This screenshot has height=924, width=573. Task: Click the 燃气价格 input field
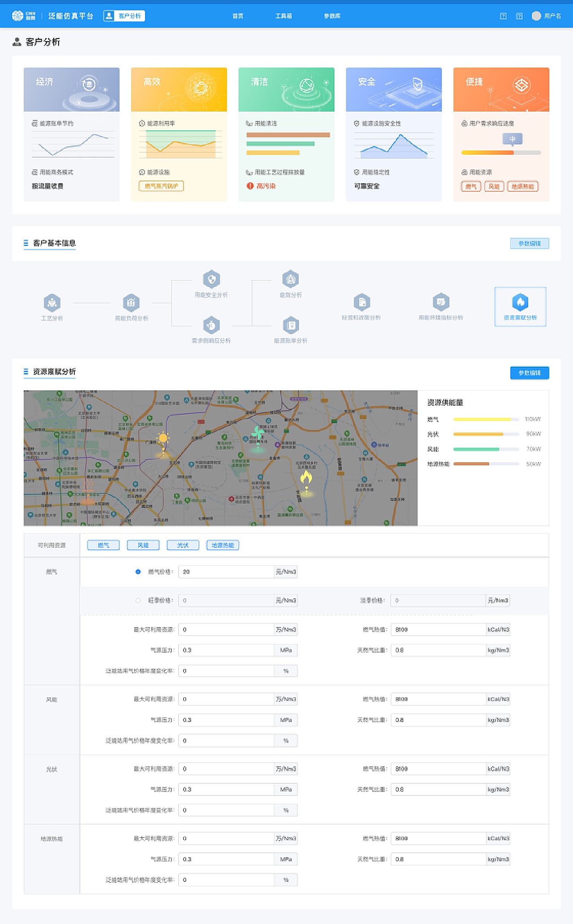tap(226, 572)
